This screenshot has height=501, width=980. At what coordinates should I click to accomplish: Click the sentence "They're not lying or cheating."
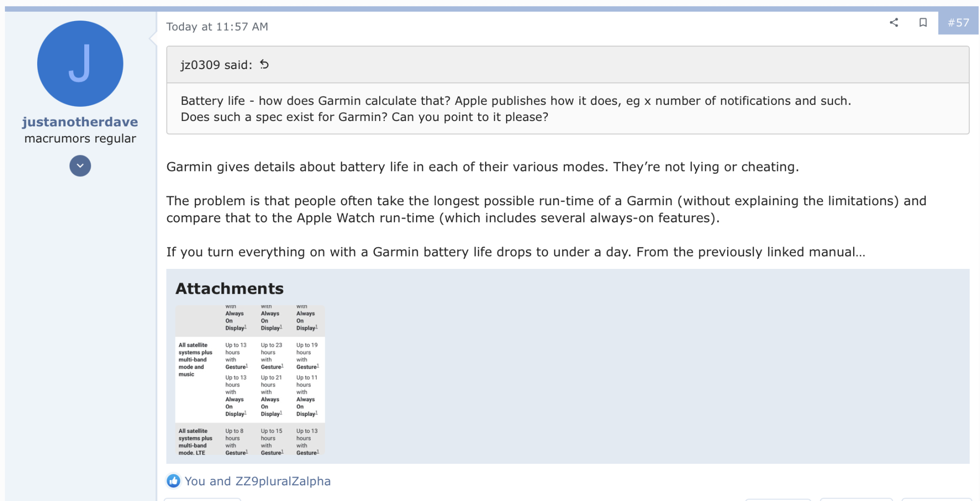point(706,167)
